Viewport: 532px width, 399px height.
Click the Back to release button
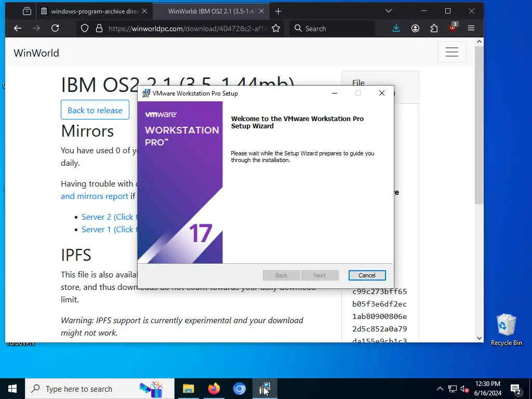pyautogui.click(x=95, y=110)
